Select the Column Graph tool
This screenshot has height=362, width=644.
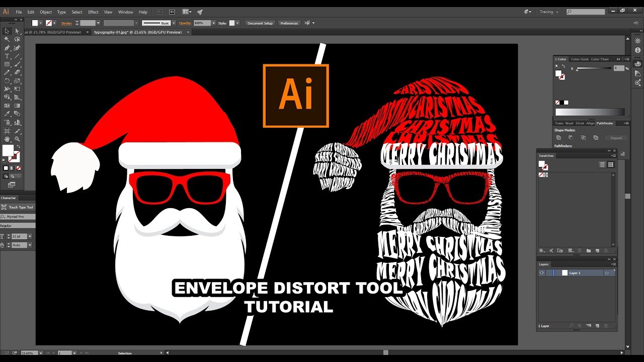(17, 122)
